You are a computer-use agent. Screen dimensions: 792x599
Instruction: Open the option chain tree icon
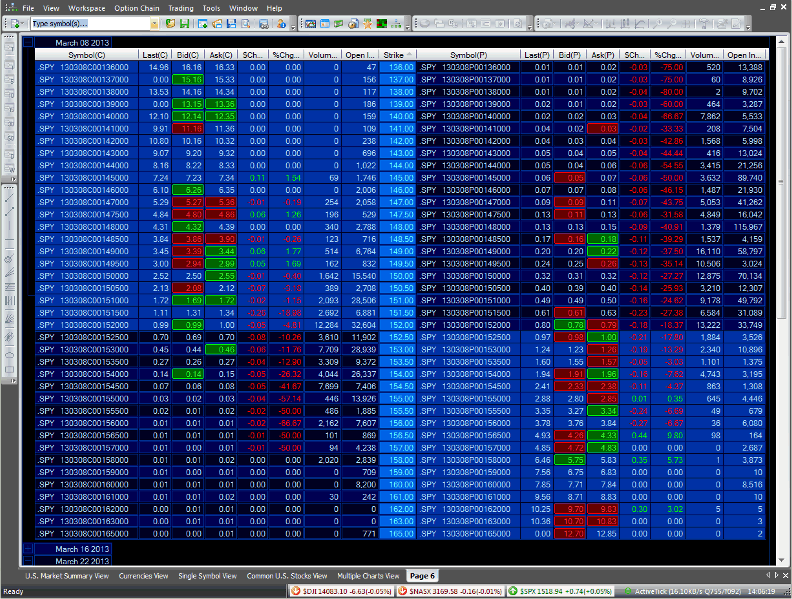[x=396, y=24]
